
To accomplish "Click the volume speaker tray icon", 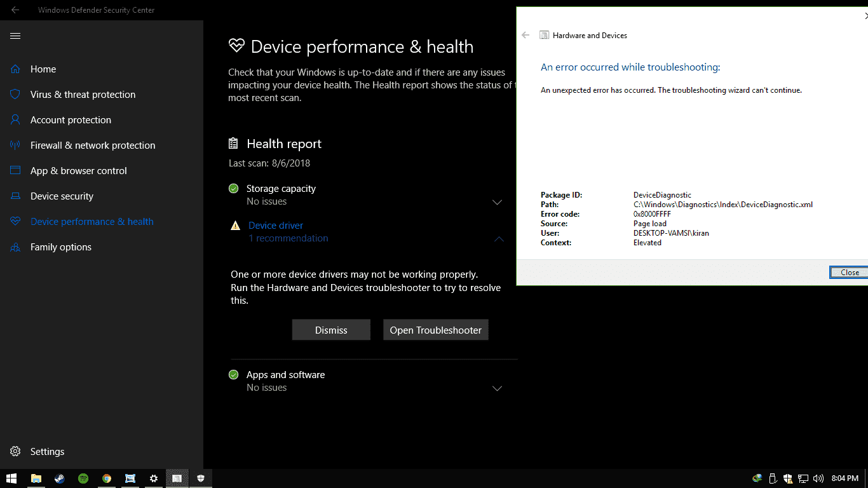I will point(818,478).
